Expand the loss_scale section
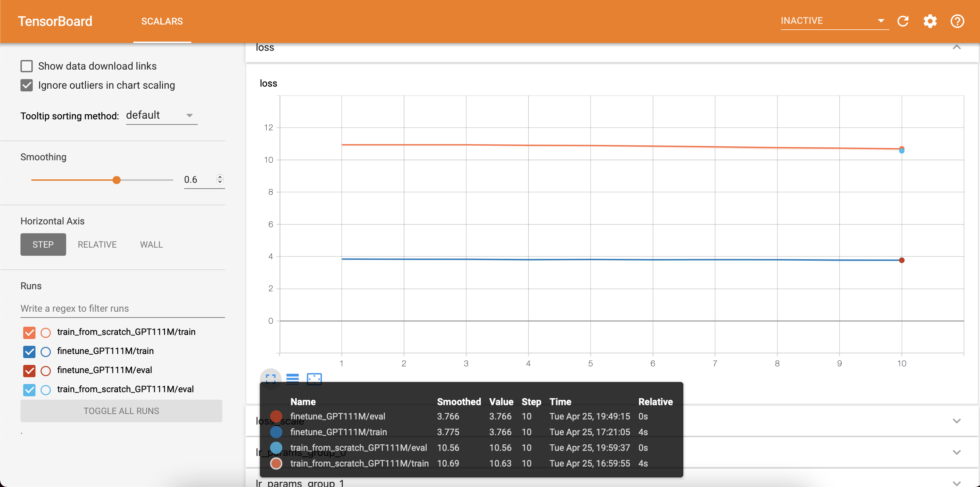The height and width of the screenshot is (487, 980). 957,421
